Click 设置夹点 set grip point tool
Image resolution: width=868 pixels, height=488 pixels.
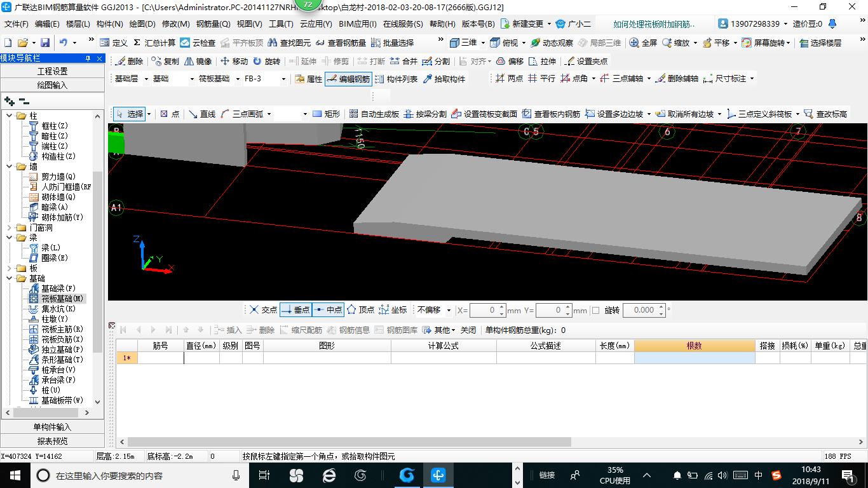(x=586, y=62)
